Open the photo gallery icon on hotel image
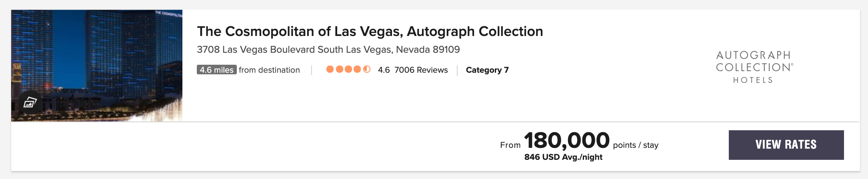The image size is (868, 179). (30, 103)
